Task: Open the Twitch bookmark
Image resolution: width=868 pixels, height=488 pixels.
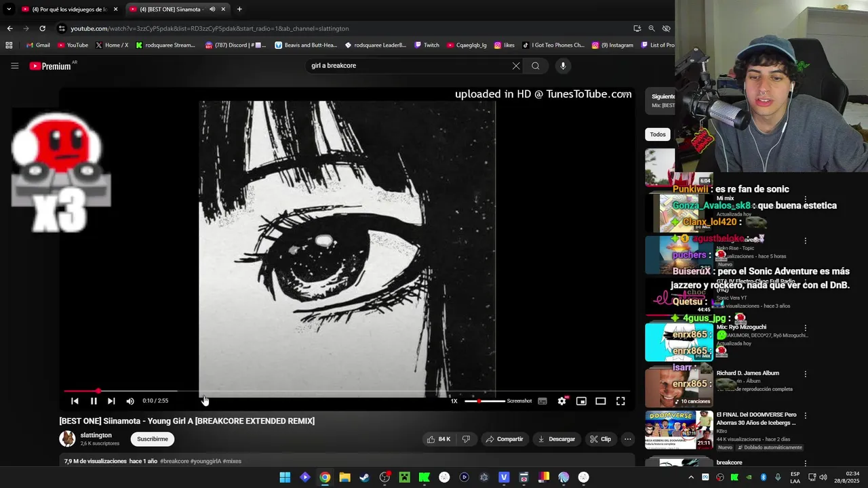Action: pos(427,45)
